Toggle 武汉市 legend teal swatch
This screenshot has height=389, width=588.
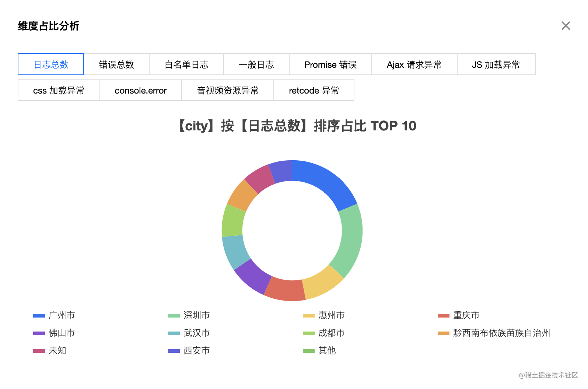coord(174,333)
